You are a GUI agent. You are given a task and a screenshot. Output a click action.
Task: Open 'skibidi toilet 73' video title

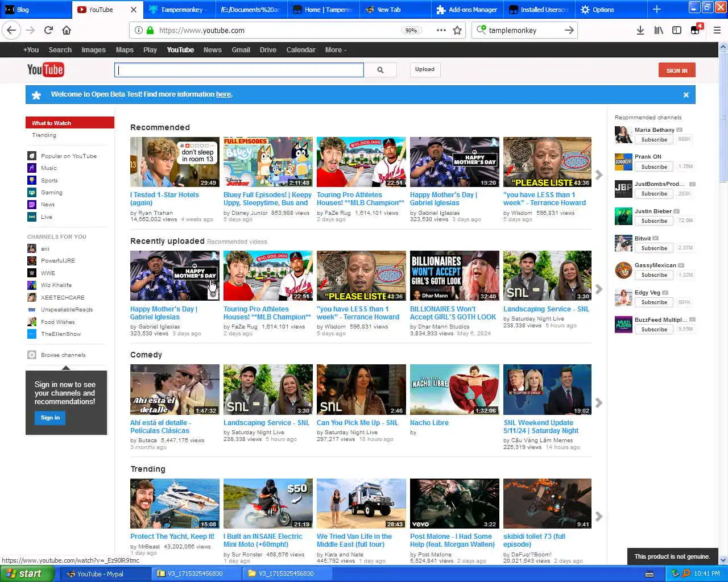pyautogui.click(x=534, y=541)
